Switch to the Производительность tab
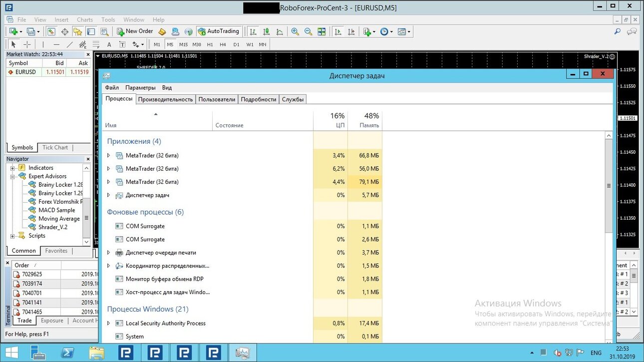Image resolution: width=644 pixels, height=362 pixels. [166, 99]
